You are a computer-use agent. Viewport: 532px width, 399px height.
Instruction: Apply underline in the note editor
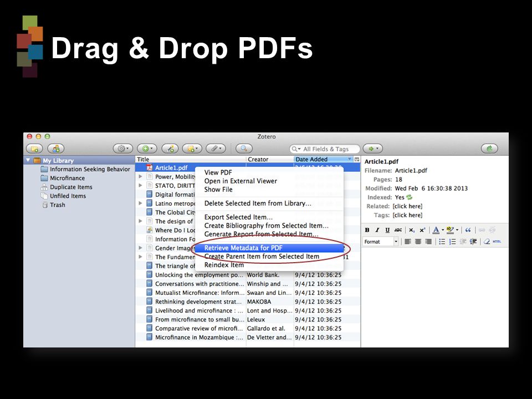387,230
